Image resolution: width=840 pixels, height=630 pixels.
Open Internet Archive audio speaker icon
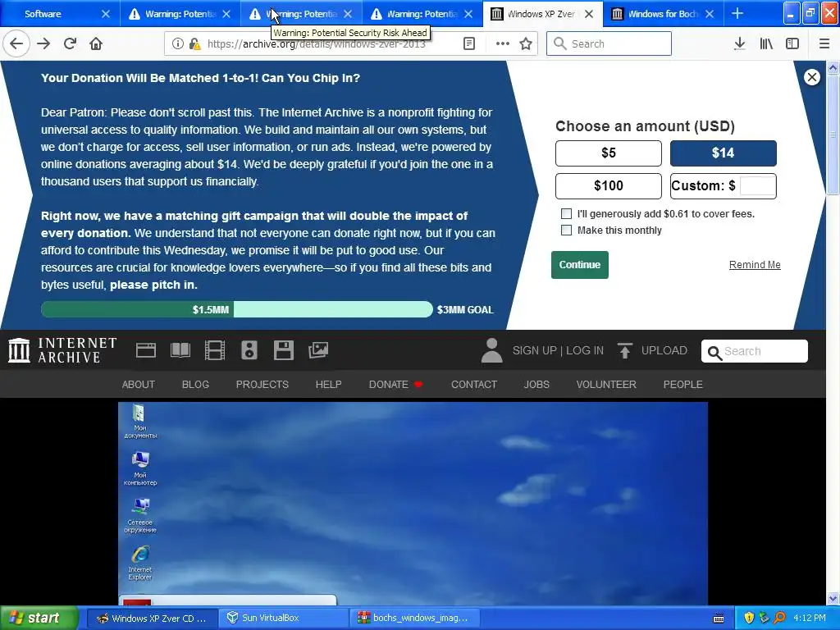click(249, 350)
